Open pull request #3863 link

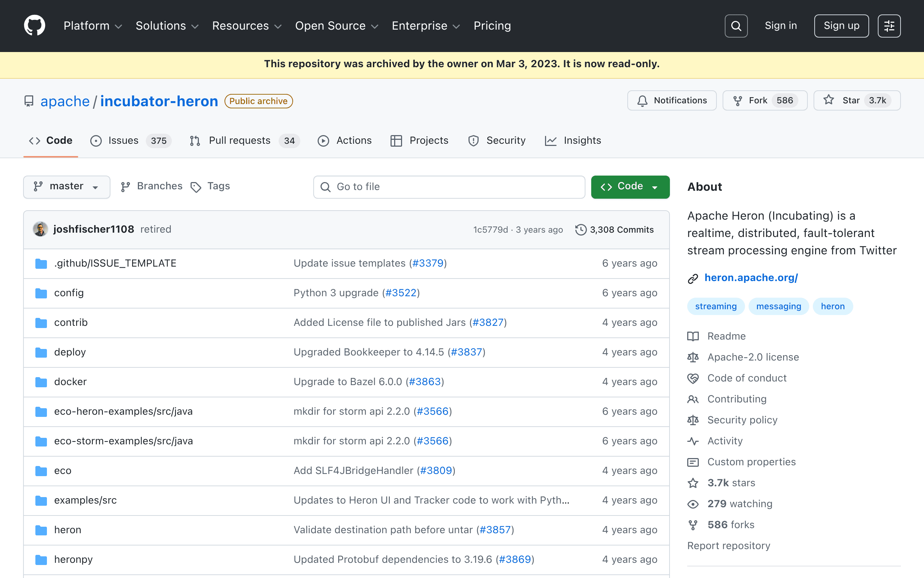click(425, 381)
